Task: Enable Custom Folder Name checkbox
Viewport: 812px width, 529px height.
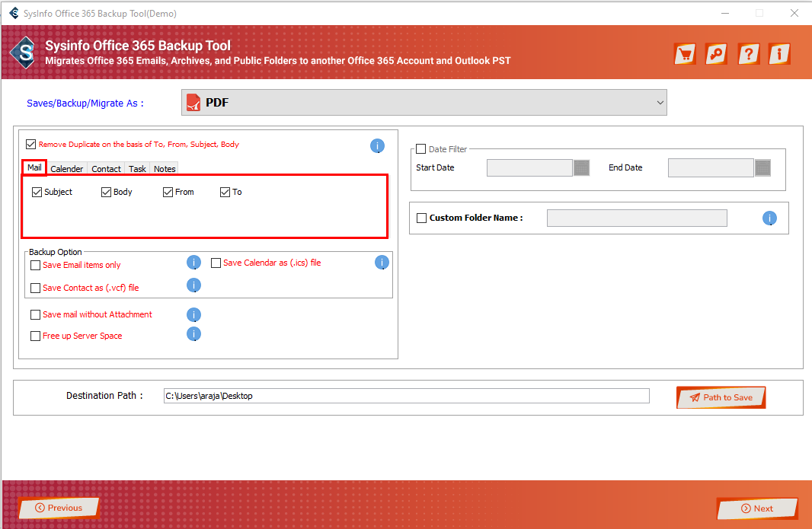Action: tap(421, 218)
